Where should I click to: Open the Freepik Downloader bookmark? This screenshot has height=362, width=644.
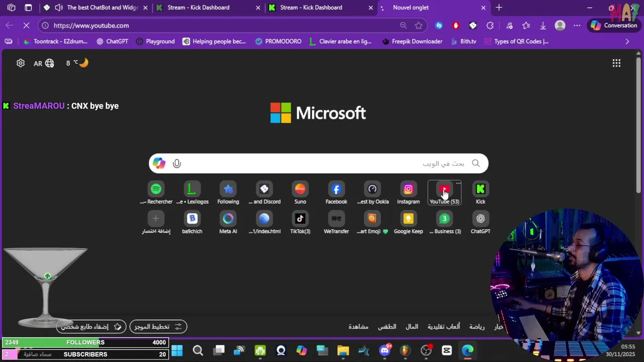[412, 41]
